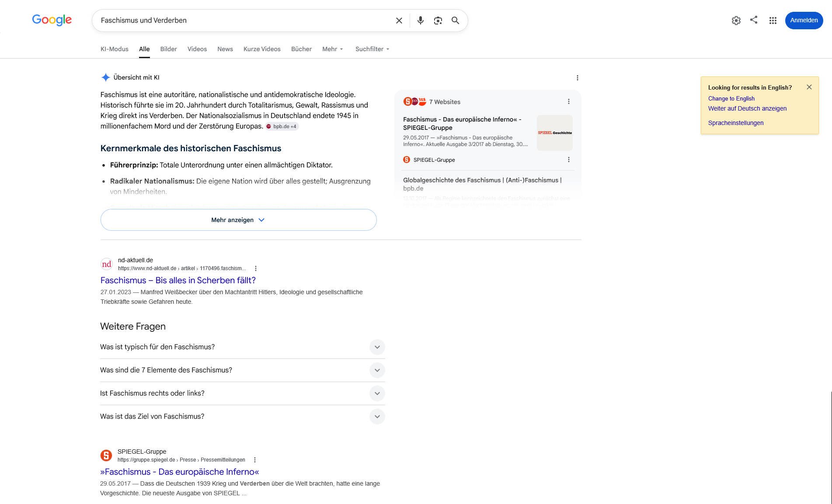Expand 'Was ist typisch für den Faschismus?'
The image size is (832, 504).
pyautogui.click(x=243, y=347)
